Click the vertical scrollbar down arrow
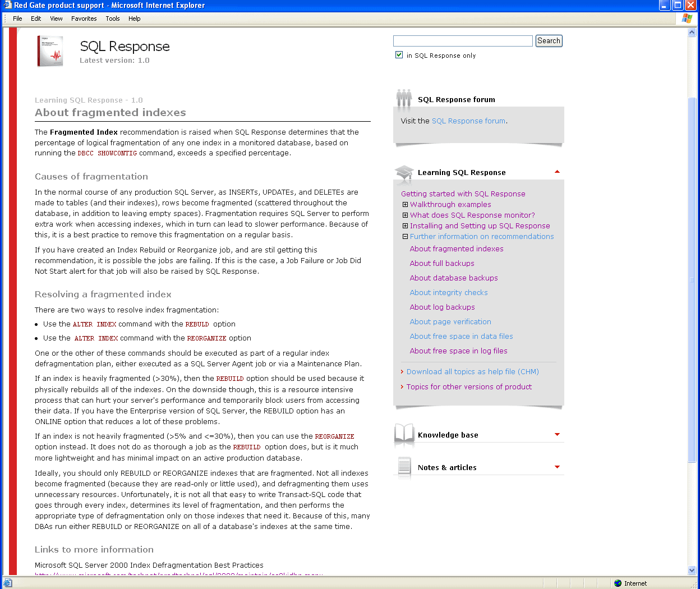Image resolution: width=700 pixels, height=589 pixels. coord(692,570)
